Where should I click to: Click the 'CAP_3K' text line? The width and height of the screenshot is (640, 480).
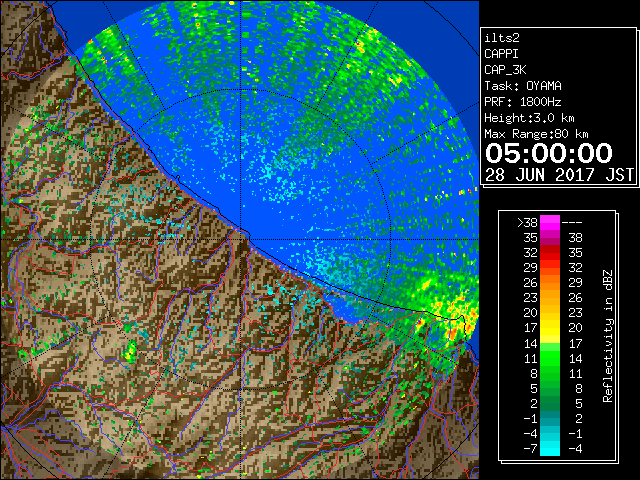point(505,70)
